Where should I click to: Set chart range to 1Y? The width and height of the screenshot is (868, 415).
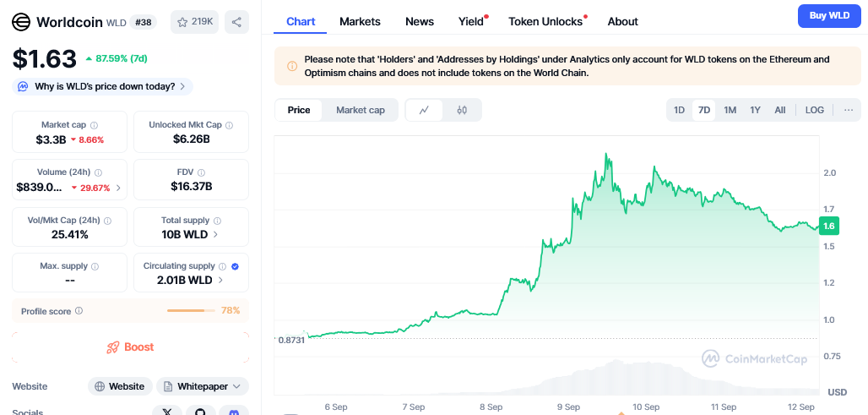(755, 110)
